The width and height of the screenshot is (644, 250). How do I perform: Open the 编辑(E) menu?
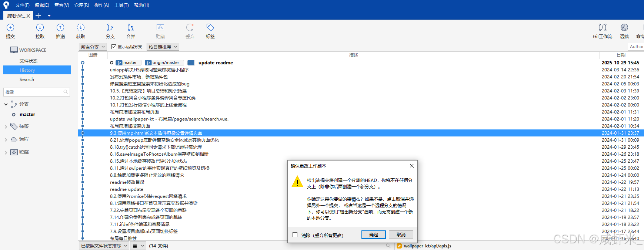(42, 5)
